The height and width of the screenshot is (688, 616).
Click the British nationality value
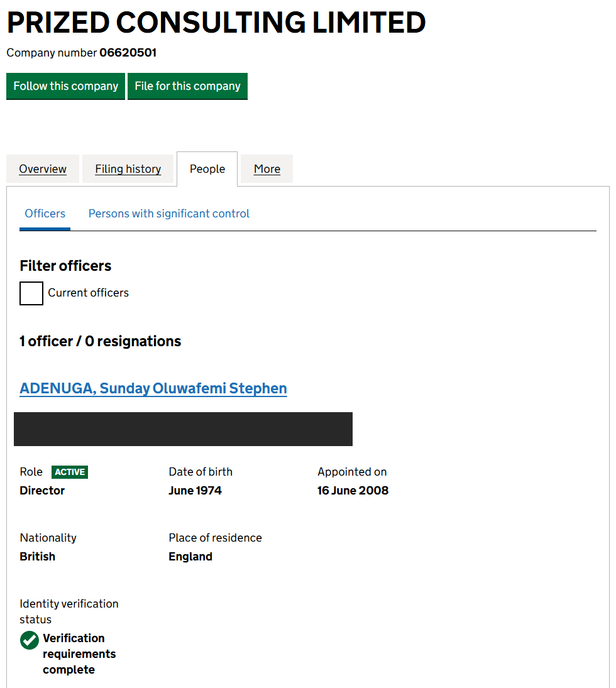37,556
